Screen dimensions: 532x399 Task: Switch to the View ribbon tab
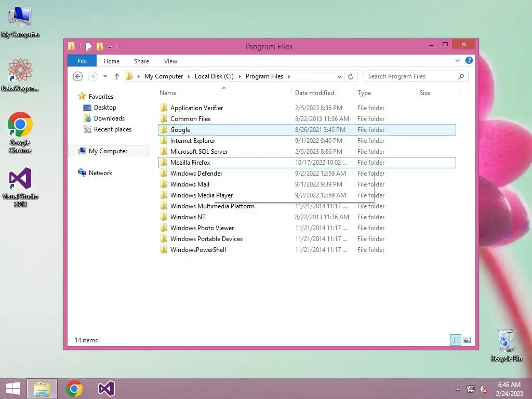coord(170,61)
